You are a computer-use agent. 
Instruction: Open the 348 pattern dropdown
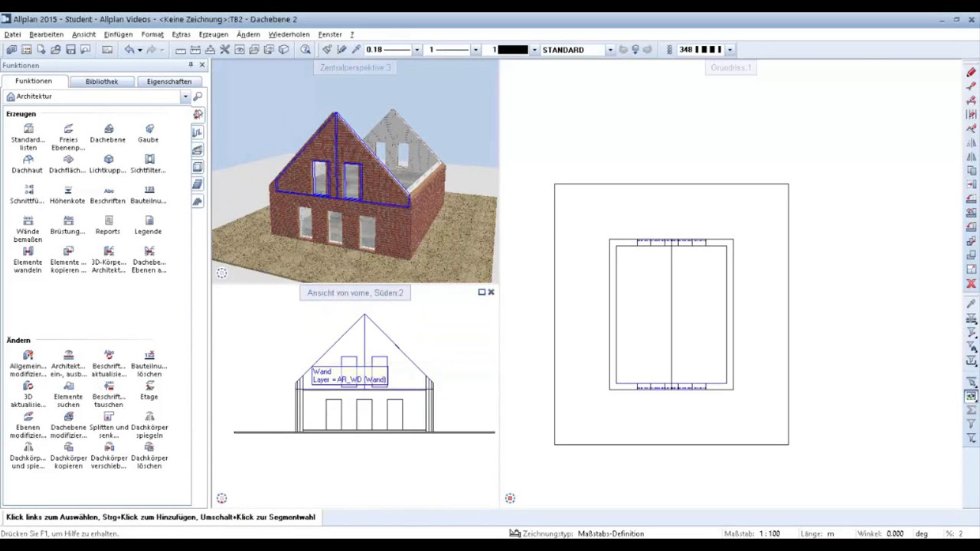(x=730, y=50)
